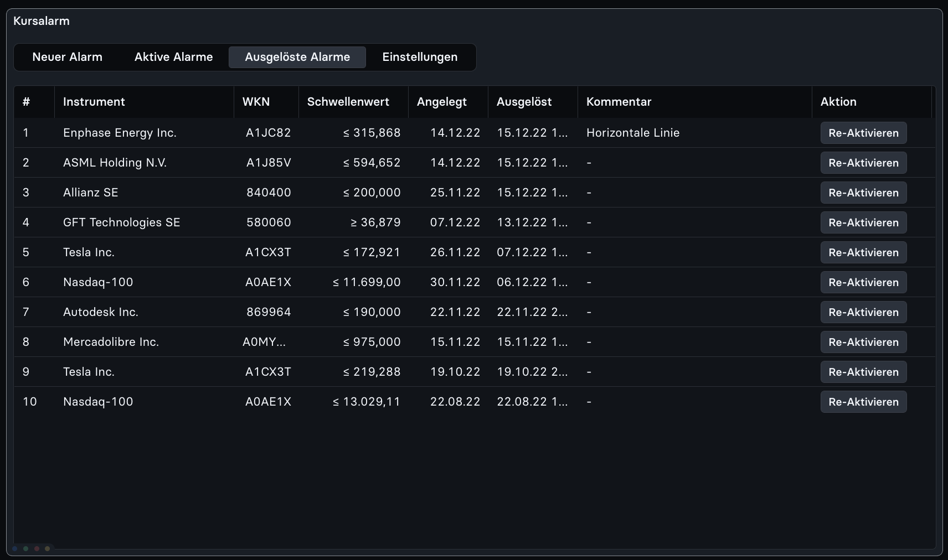Click threshold ≥ 36,879

pos(375,222)
